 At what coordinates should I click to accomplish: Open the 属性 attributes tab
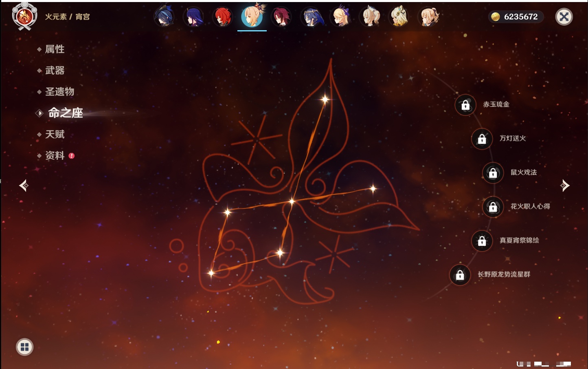(55, 49)
